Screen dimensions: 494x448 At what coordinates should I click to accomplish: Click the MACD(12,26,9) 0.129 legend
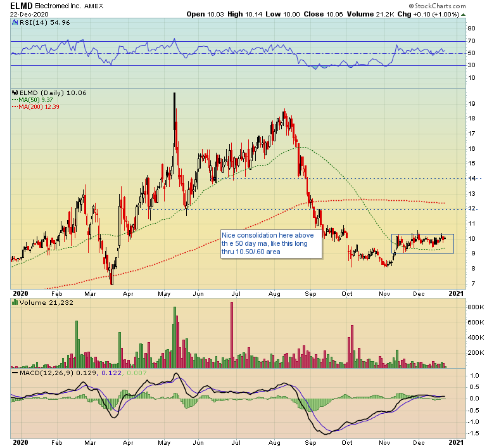[x=58, y=373]
